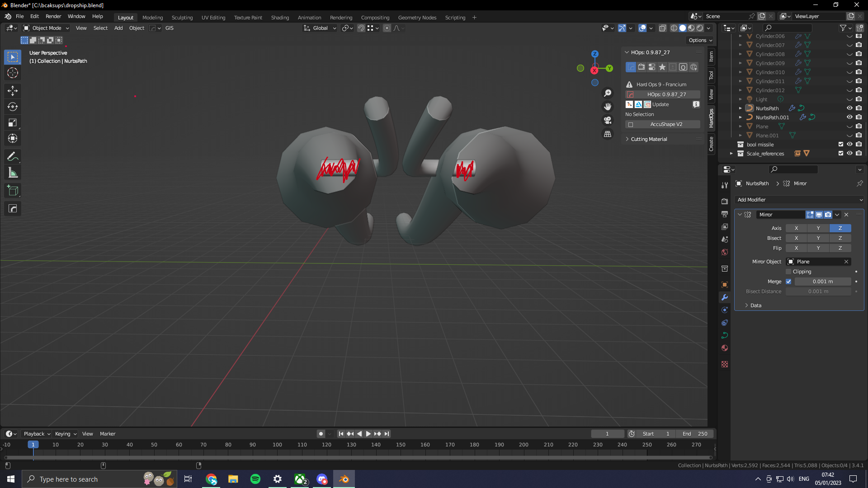The image size is (868, 488).
Task: Select the Measure tool
Action: (x=13, y=172)
